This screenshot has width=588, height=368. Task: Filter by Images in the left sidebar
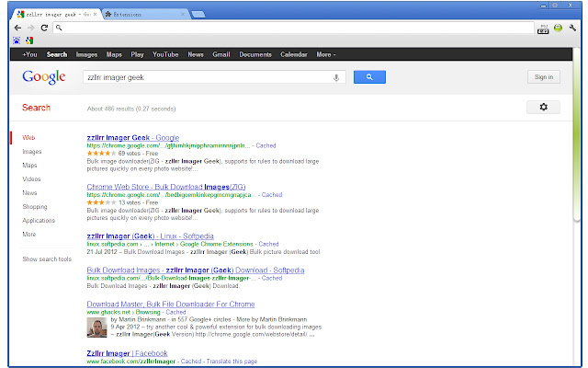click(32, 152)
